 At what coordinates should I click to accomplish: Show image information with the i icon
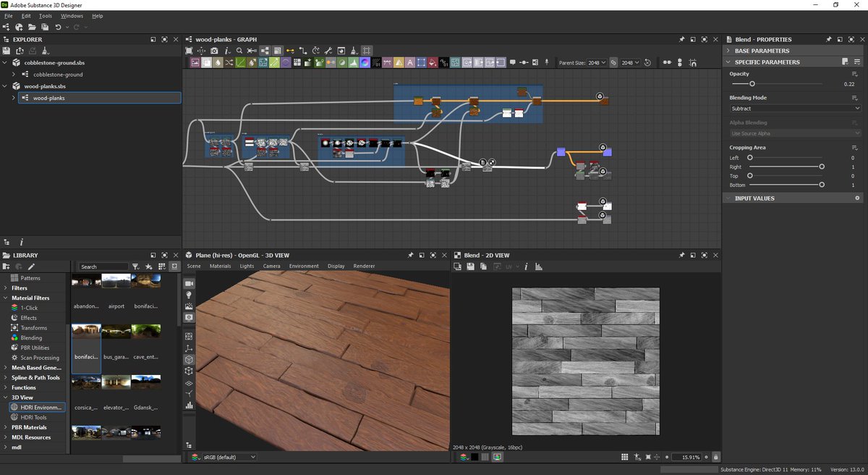tap(527, 266)
